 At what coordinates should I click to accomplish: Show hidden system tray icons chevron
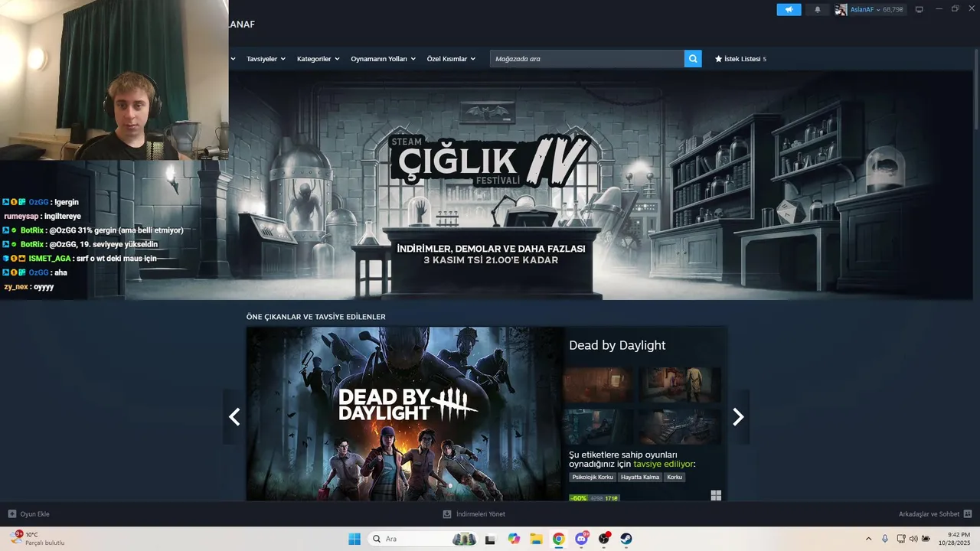[x=868, y=540]
